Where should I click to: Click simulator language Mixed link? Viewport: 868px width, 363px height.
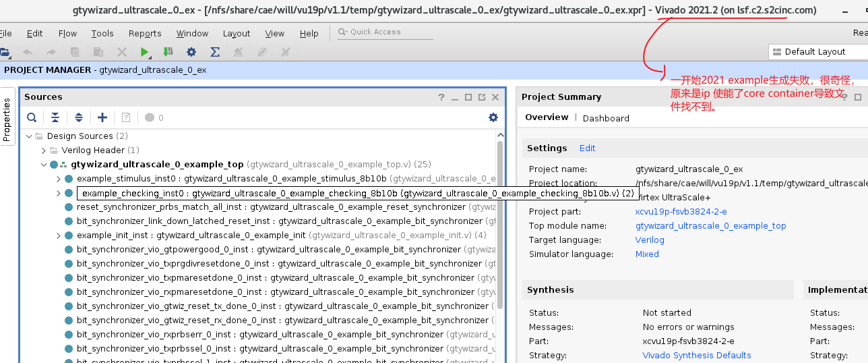coord(647,254)
